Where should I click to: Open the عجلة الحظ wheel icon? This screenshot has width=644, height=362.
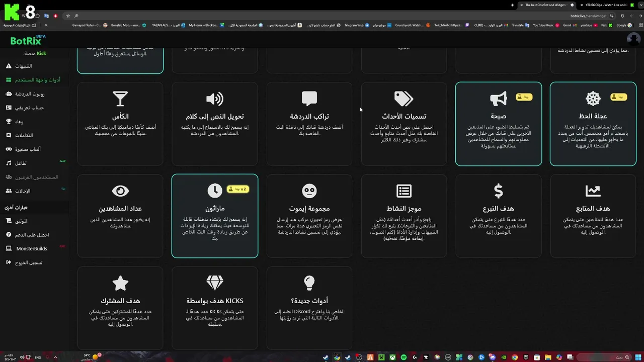click(x=593, y=99)
